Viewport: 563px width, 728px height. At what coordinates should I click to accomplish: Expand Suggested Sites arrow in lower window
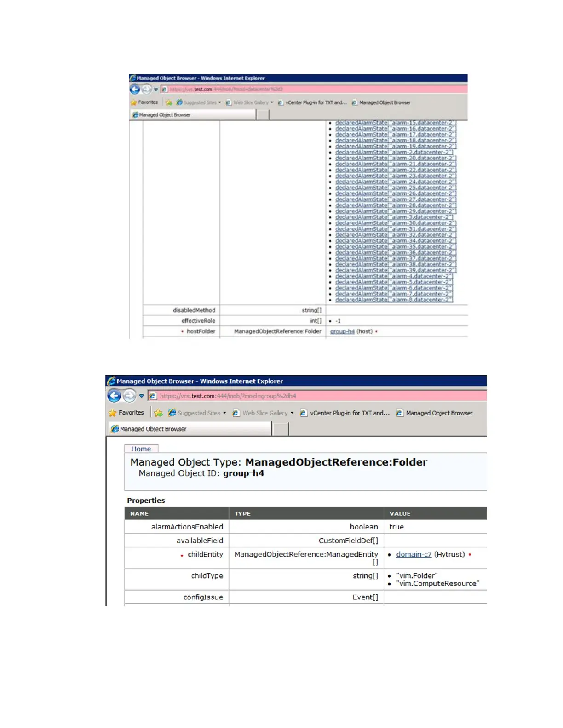point(224,413)
